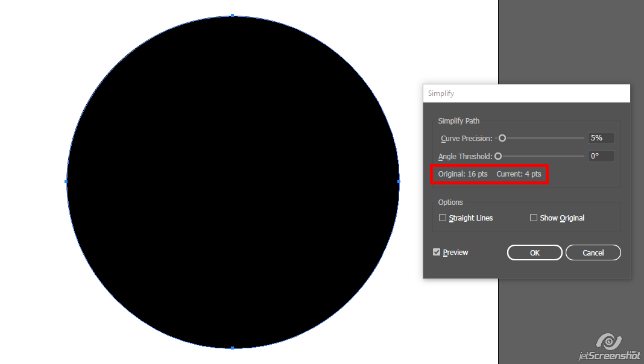This screenshot has height=364, width=644.
Task: Enable the Straight Lines checkbox
Action: 443,218
